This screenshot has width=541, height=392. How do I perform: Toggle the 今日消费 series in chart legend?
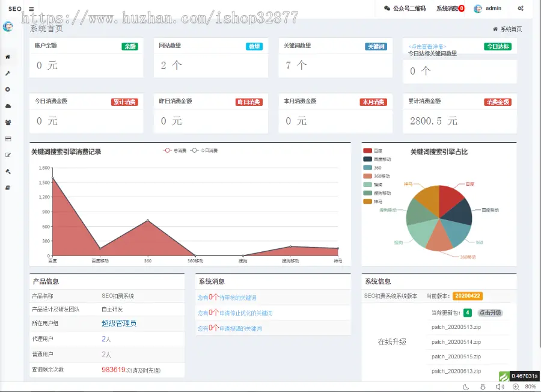pos(204,150)
